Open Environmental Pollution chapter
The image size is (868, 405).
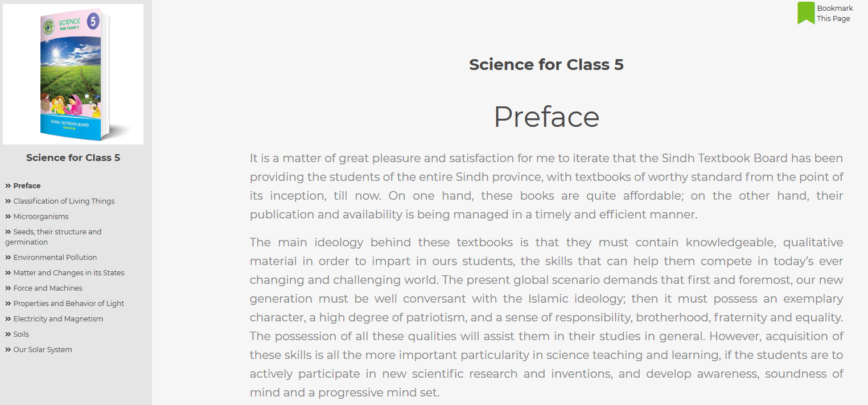(55, 257)
